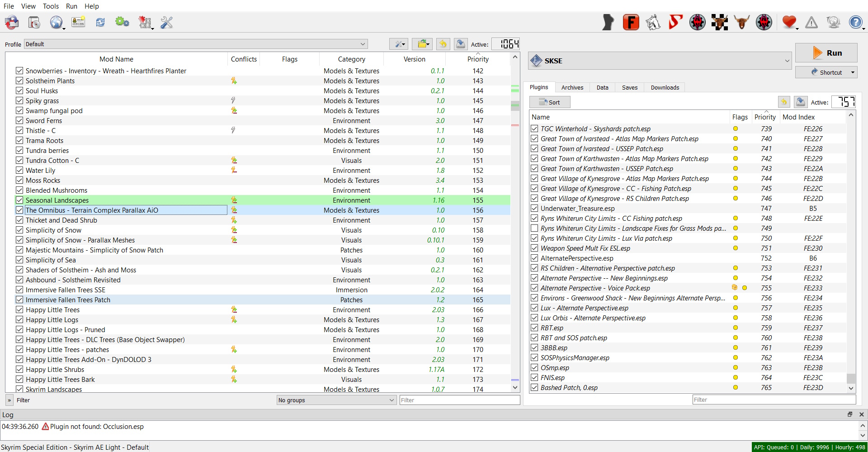Open the View menu
This screenshot has height=452, width=868.
[x=28, y=6]
